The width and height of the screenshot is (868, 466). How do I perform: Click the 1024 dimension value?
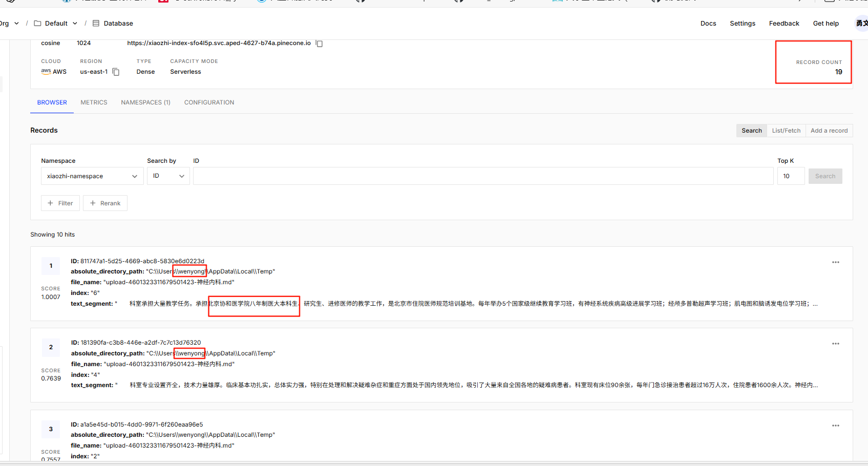click(83, 43)
